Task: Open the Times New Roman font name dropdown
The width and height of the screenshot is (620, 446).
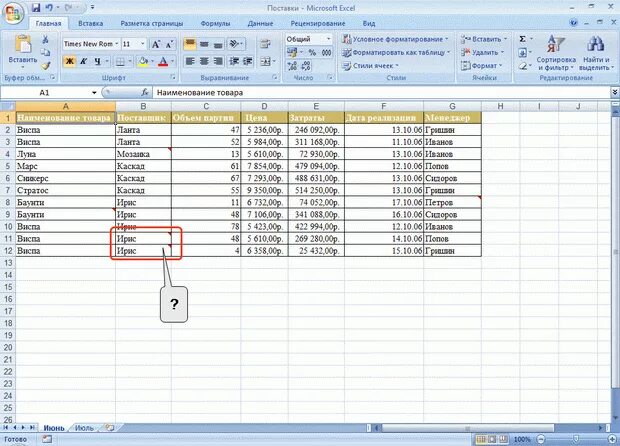Action: pyautogui.click(x=117, y=44)
